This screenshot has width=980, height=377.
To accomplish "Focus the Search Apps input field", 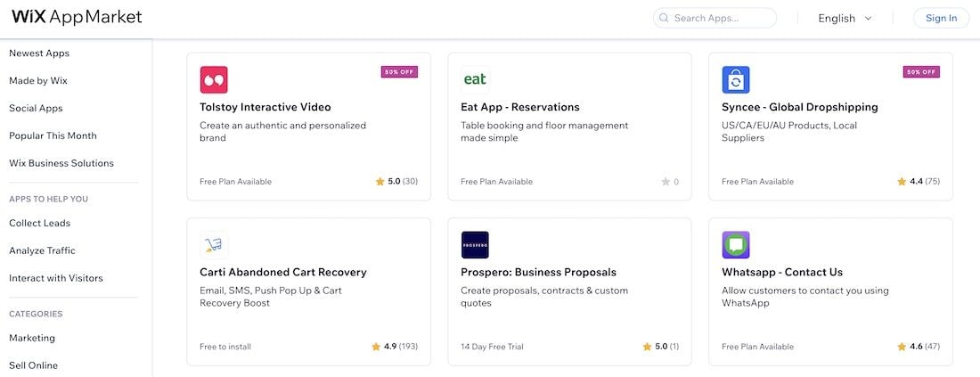I will click(x=715, y=18).
